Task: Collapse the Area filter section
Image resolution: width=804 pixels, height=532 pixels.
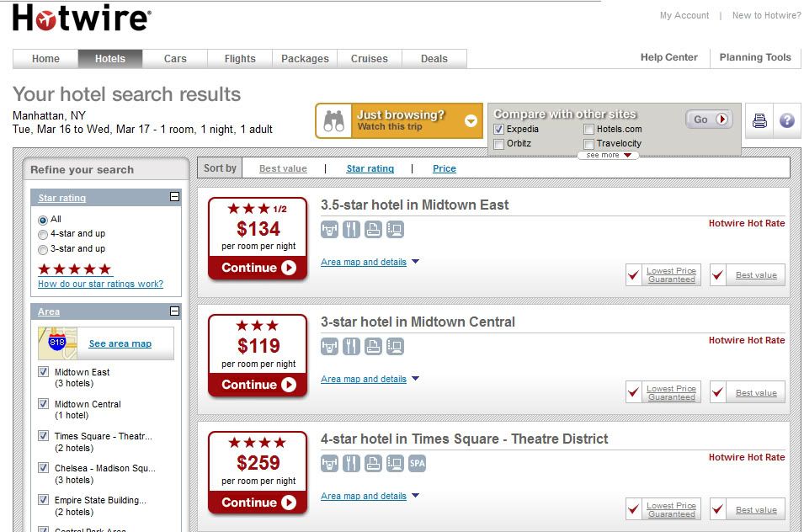Action: click(x=175, y=311)
